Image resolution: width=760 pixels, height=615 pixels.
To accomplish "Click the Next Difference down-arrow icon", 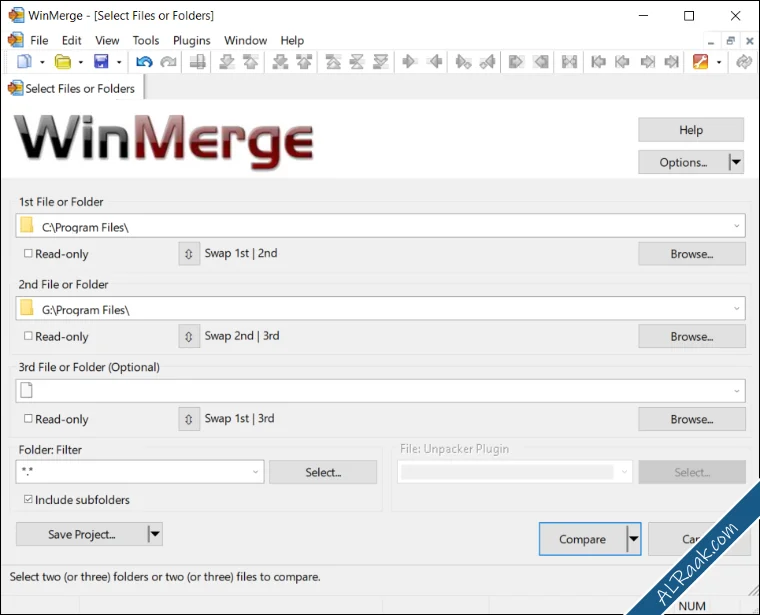I will click(x=227, y=62).
